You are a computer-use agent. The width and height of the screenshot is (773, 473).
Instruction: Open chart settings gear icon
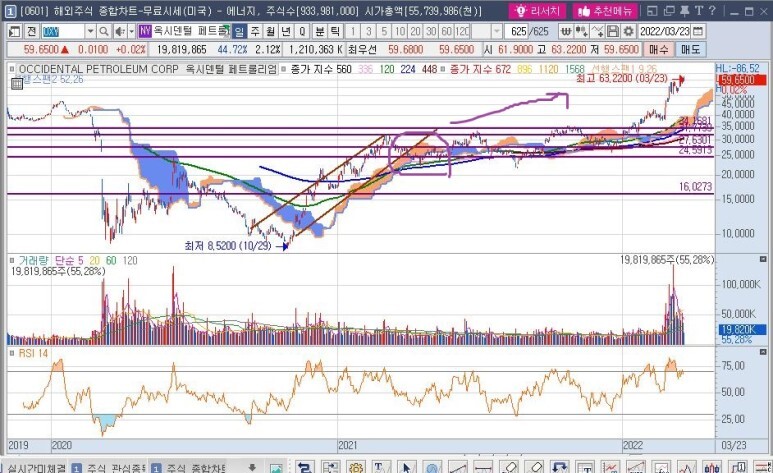coord(629,32)
